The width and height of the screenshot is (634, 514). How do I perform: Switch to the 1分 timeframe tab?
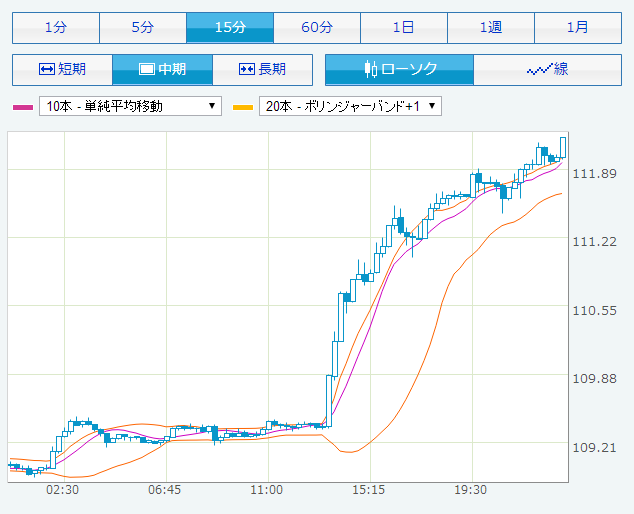(x=56, y=27)
